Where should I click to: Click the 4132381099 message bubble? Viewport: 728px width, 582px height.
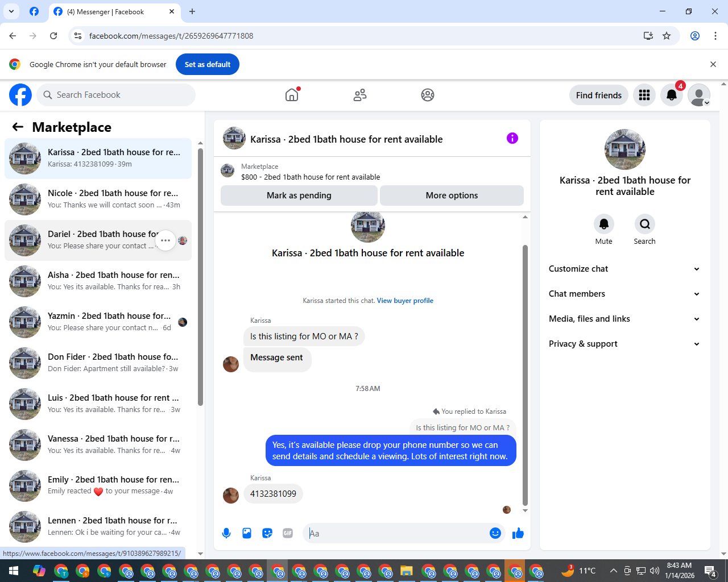[x=273, y=494]
